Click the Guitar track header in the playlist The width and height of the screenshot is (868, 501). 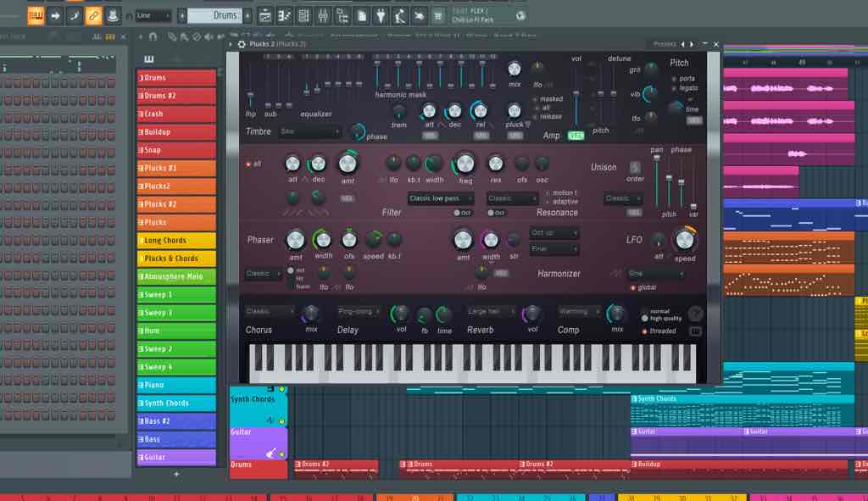(258, 443)
